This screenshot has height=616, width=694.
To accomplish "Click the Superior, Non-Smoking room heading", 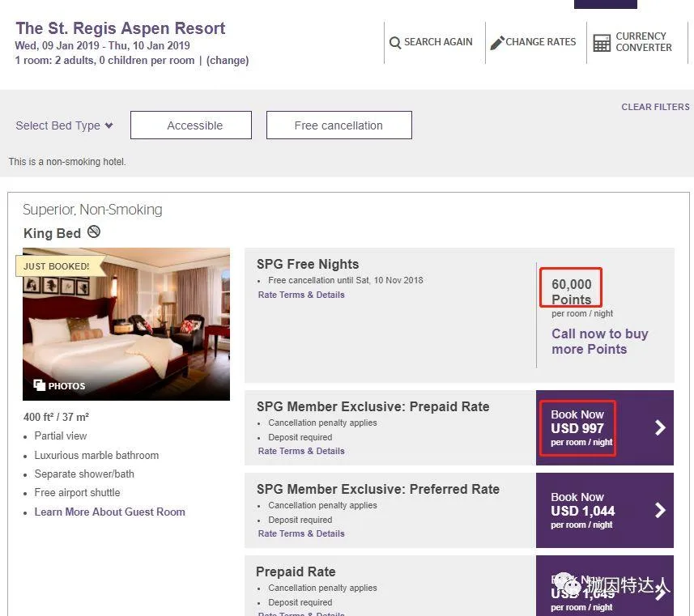I will click(92, 210).
